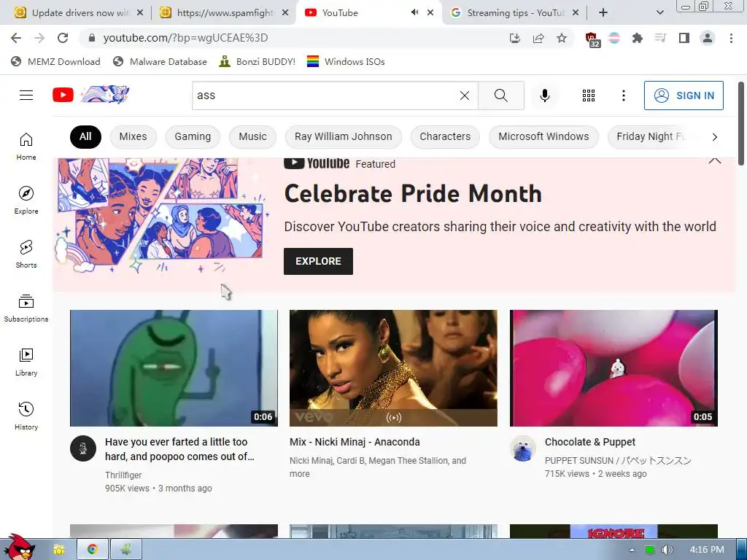Open the Chocolate & Puppet video title
The height and width of the screenshot is (560, 747).
(x=589, y=442)
